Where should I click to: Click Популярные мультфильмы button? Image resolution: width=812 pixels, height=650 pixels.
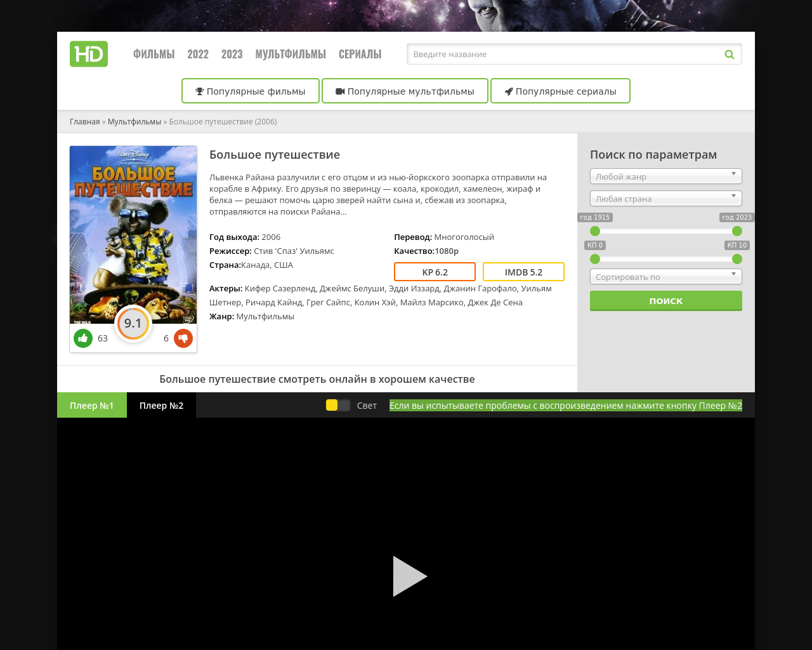[x=405, y=91]
